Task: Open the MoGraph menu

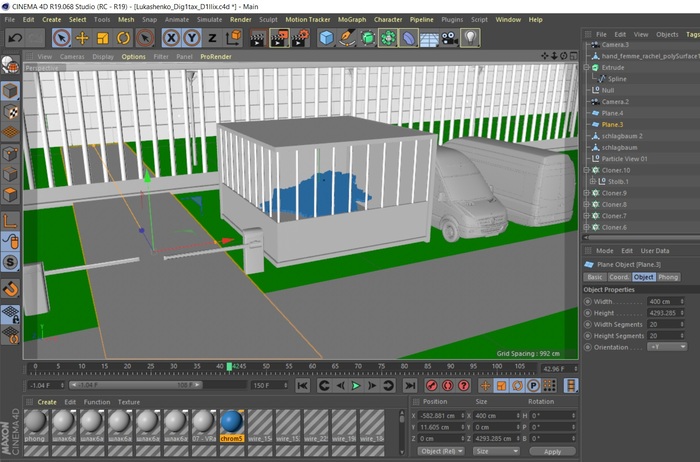Action: 351,19
